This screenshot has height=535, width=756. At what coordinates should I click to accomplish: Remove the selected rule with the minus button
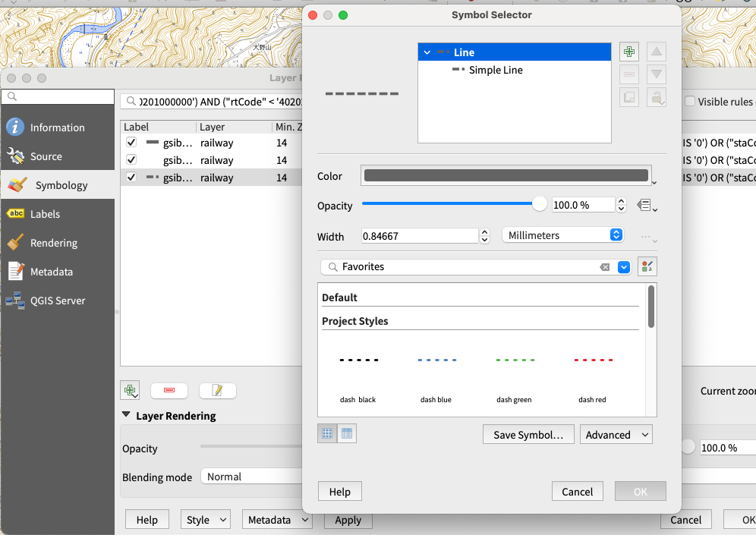pos(169,389)
